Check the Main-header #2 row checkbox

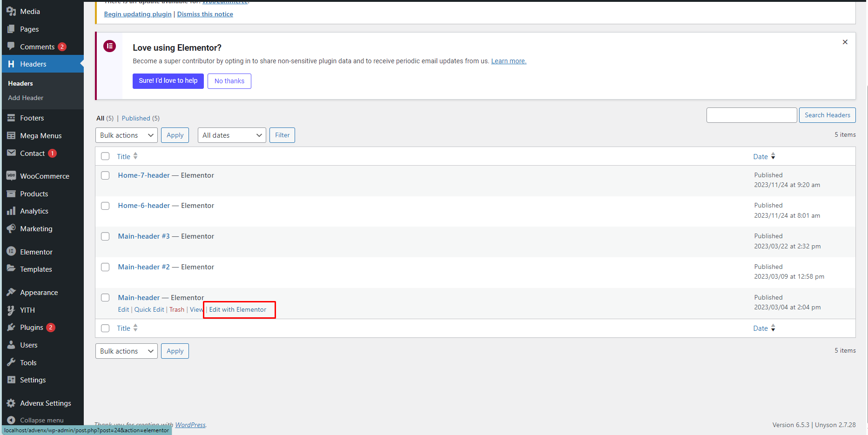coord(105,267)
